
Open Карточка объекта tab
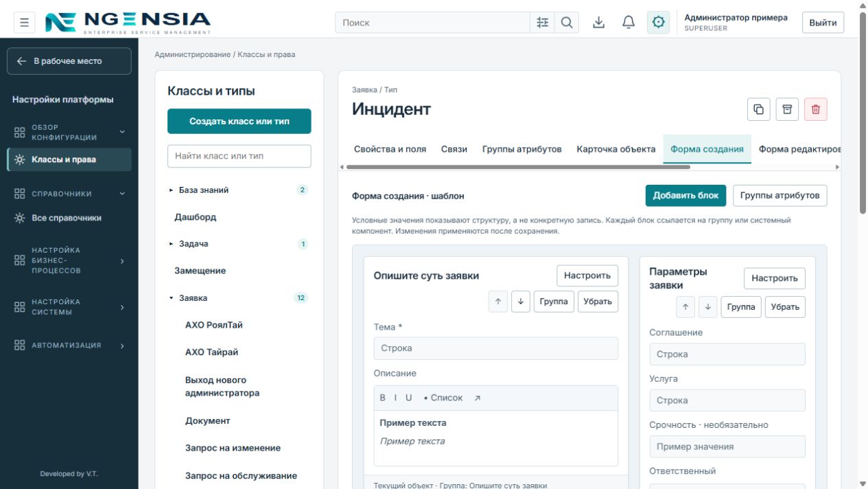pos(616,149)
